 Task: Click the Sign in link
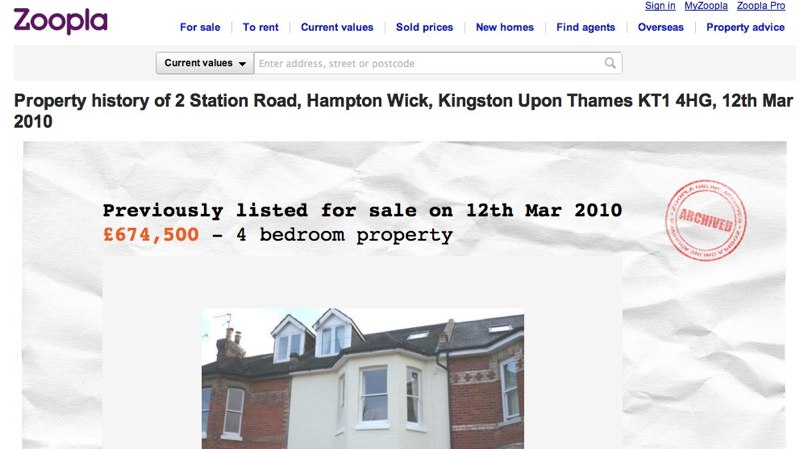(x=660, y=6)
